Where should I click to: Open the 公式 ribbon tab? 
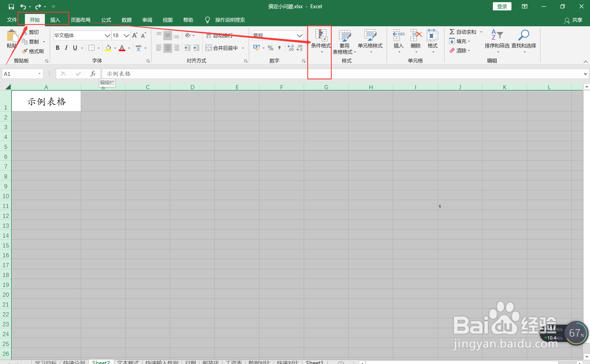(106, 20)
